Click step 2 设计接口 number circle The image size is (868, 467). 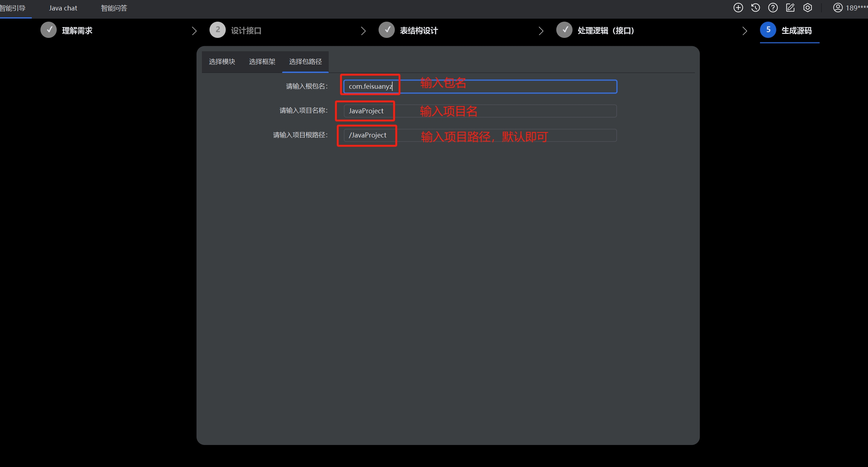[x=217, y=30]
